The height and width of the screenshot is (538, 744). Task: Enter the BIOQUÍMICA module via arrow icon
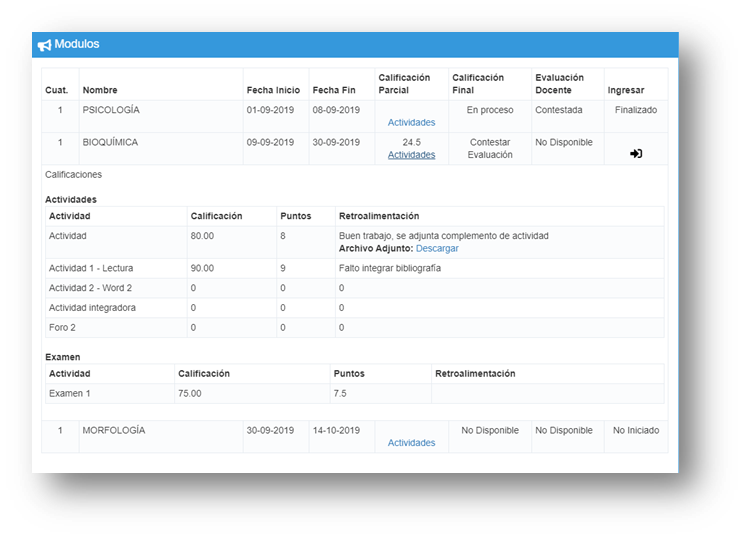pyautogui.click(x=636, y=153)
